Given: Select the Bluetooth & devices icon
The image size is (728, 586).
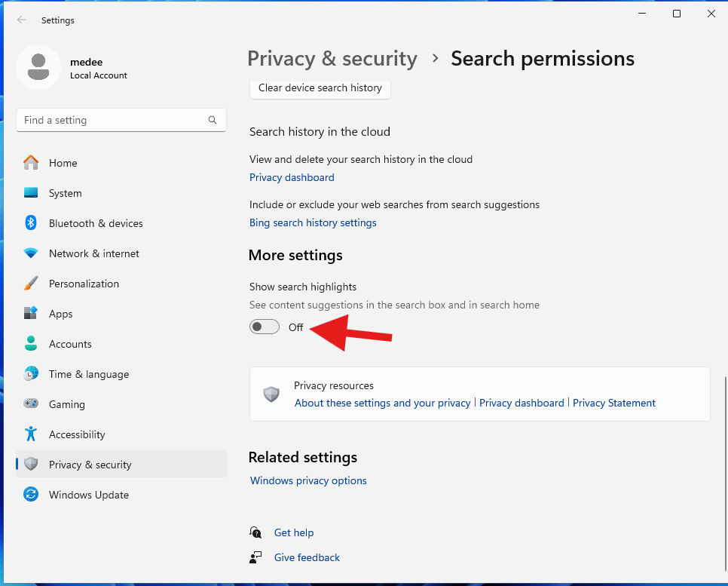Looking at the screenshot, I should click(x=31, y=223).
